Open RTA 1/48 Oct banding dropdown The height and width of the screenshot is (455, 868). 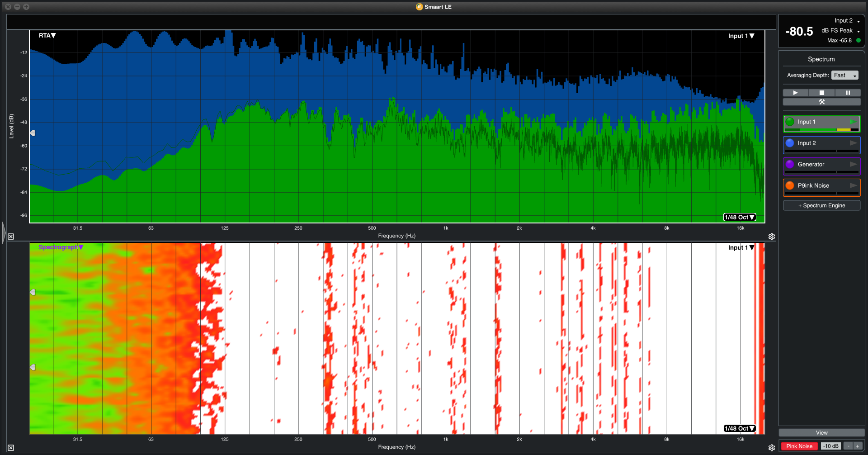740,217
